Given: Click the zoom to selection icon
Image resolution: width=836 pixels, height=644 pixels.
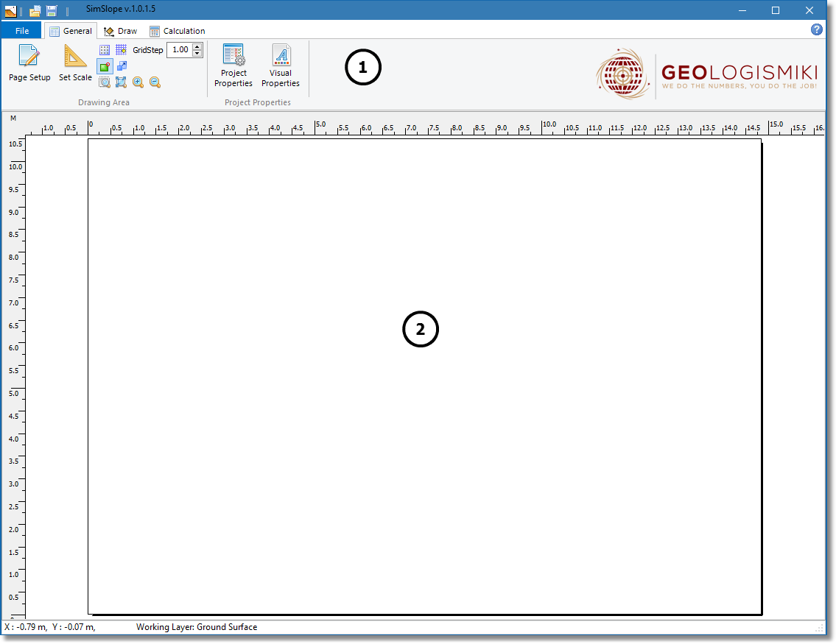Looking at the screenshot, I should click(105, 82).
